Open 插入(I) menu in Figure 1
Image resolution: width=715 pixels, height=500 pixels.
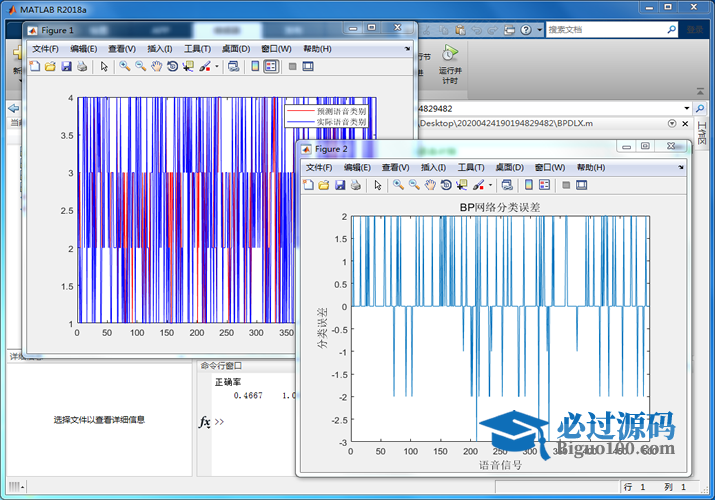[x=159, y=49]
